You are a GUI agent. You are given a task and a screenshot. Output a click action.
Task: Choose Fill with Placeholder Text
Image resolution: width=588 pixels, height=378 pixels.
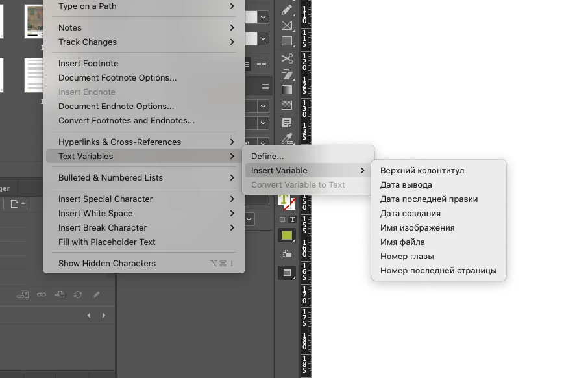(x=144, y=242)
